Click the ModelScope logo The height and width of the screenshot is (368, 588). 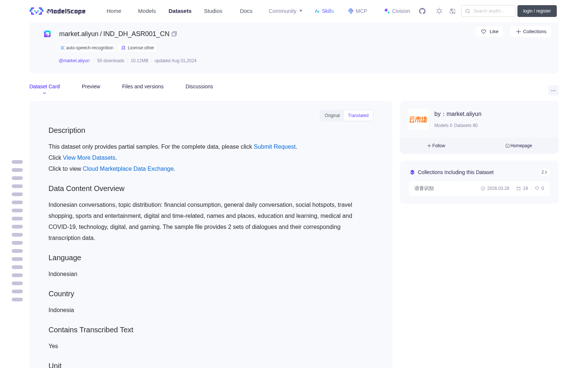pyautogui.click(x=58, y=11)
